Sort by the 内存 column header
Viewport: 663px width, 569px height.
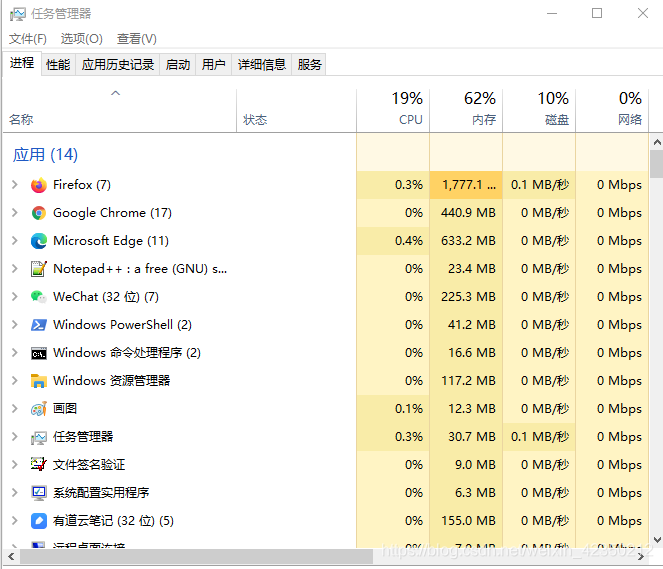pyautogui.click(x=466, y=111)
